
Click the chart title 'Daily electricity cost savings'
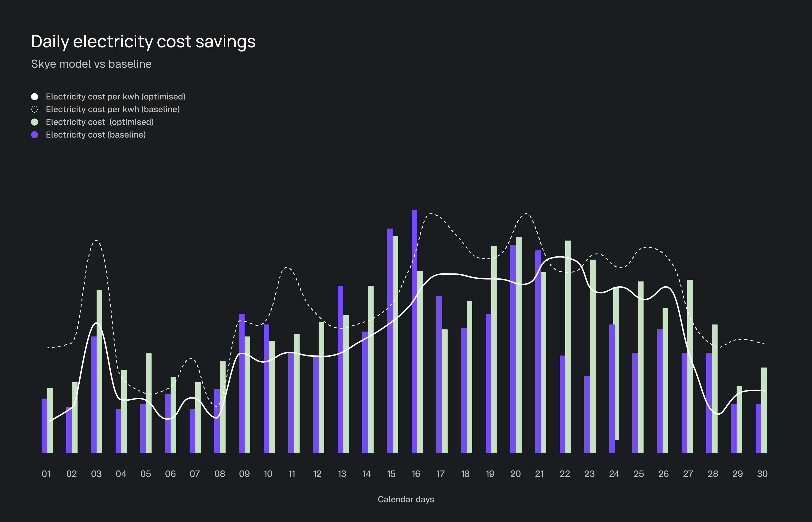tap(143, 42)
